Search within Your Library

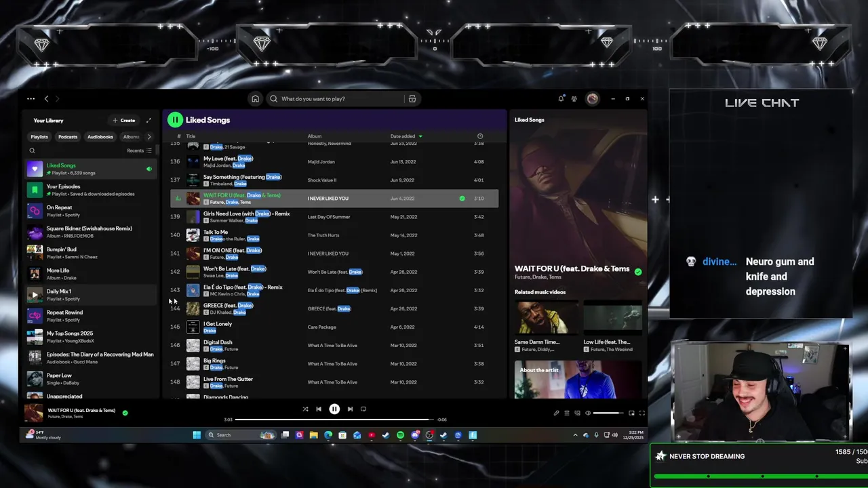click(32, 150)
